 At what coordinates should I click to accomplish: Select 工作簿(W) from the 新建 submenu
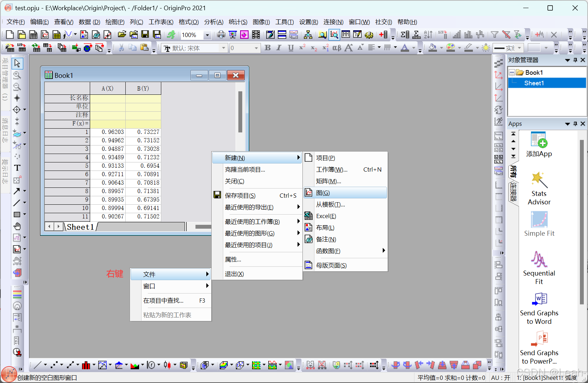coord(331,169)
